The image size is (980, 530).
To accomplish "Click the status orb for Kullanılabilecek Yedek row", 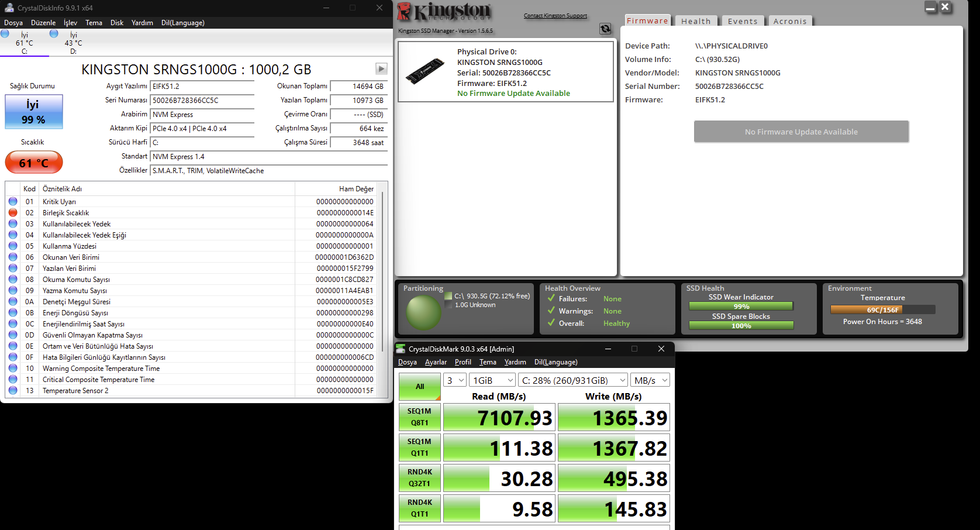I will coord(13,223).
